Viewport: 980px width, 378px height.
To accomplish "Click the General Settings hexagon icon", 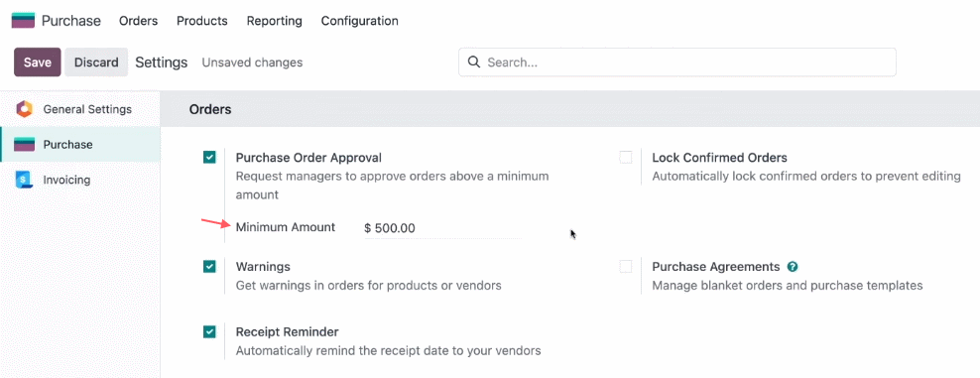I will point(24,109).
